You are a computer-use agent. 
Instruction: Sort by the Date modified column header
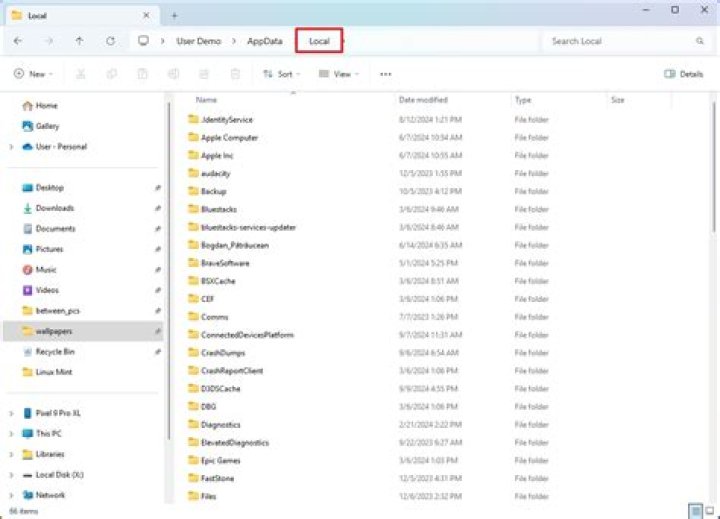coord(423,100)
